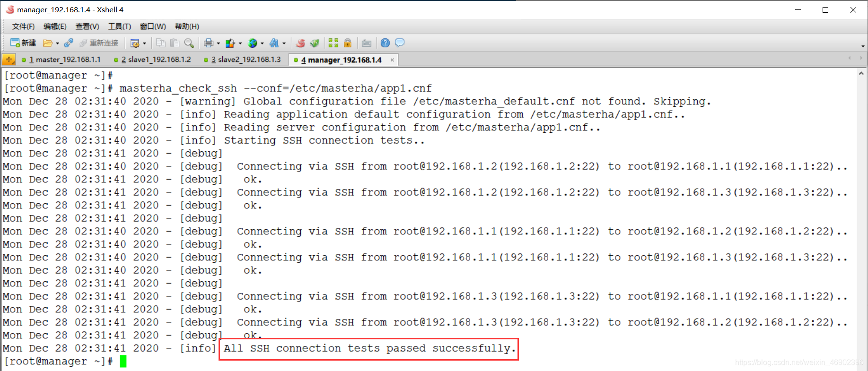The height and width of the screenshot is (371, 868).
Task: Click the font settings icon
Action: point(274,43)
